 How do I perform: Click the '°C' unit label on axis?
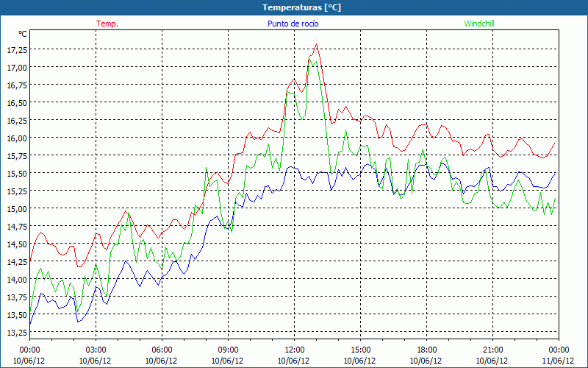[x=23, y=34]
